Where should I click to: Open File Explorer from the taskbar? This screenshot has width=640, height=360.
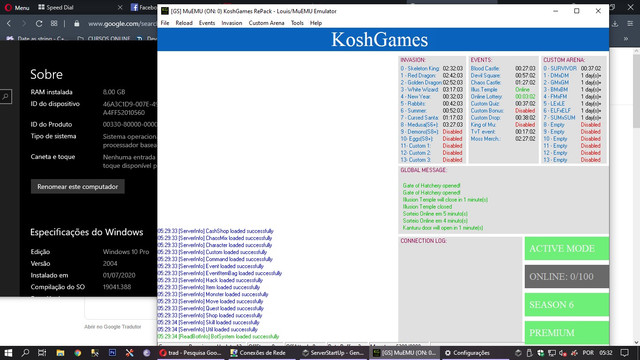60,353
